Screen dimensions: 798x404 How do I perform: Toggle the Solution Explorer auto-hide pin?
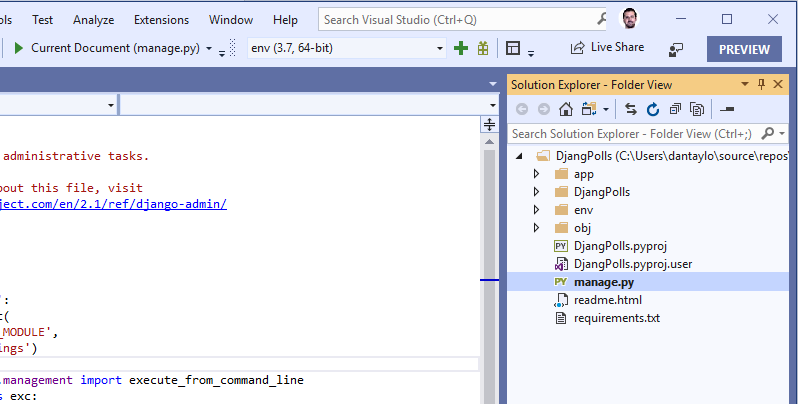(x=761, y=84)
